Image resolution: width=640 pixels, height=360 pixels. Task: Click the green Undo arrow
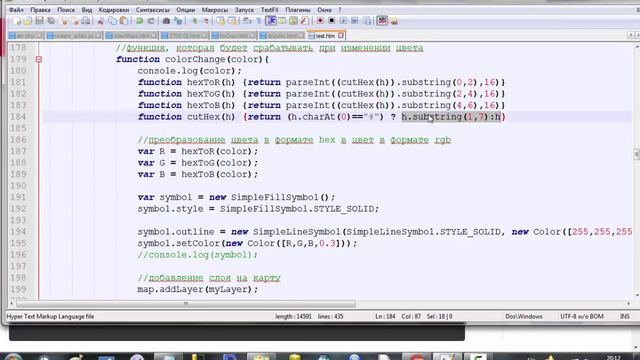point(140,21)
